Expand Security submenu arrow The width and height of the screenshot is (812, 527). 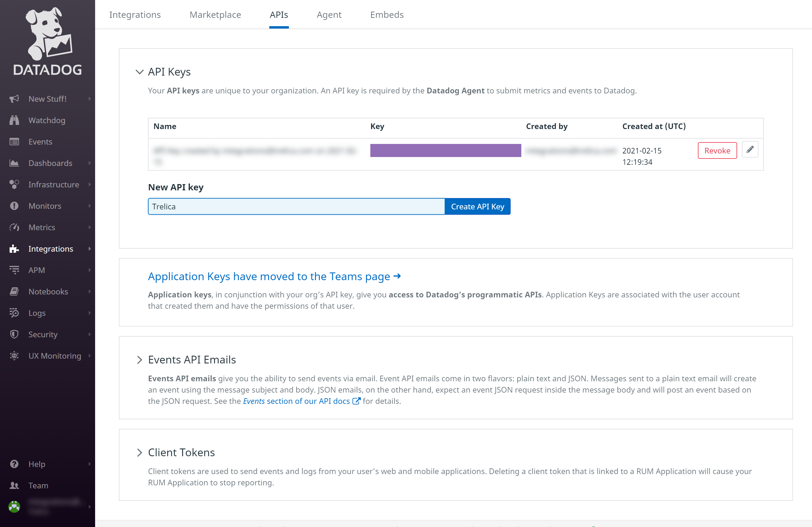[90, 335]
